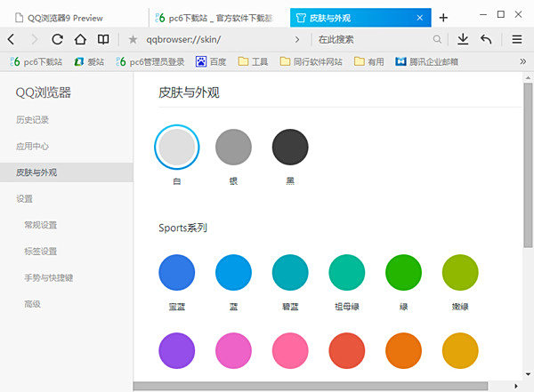This screenshot has width=534, height=392.
Task: Select 皮肤与外观 in sidebar
Action: click(67, 172)
